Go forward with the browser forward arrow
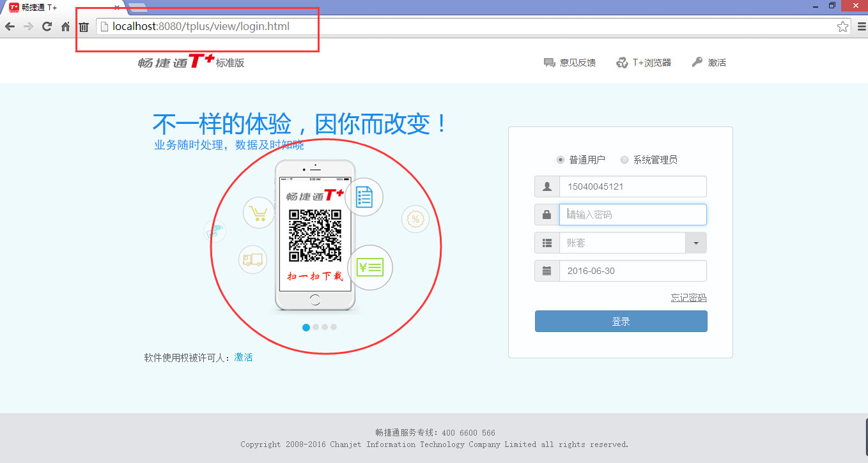This screenshot has height=463, width=868. (28, 27)
